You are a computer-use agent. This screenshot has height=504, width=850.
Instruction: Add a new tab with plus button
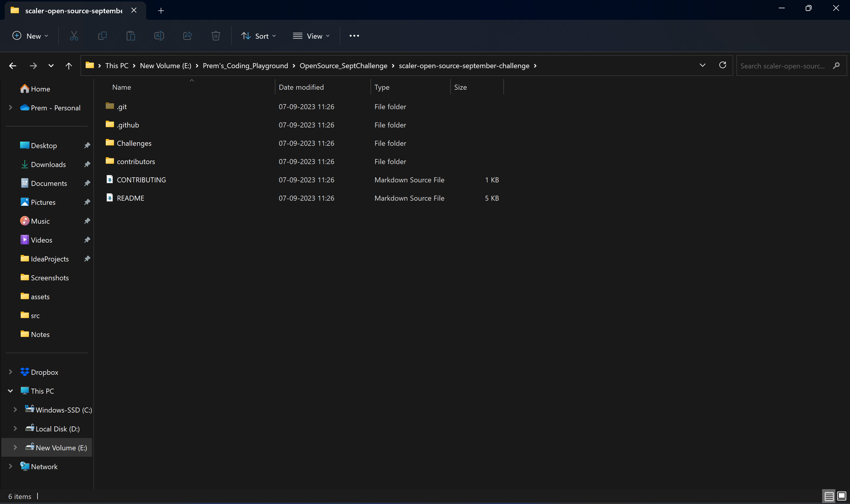(x=161, y=11)
